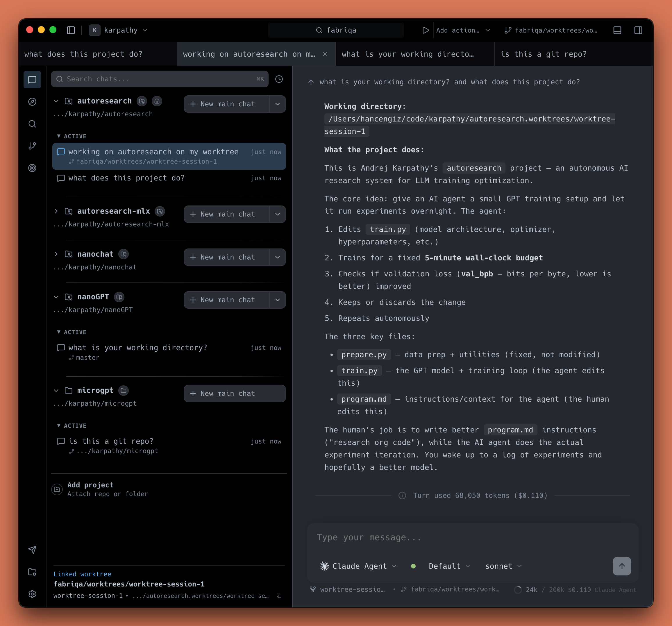672x626 pixels.
Task: Click the compass explore icon in sidebar
Action: point(32,102)
